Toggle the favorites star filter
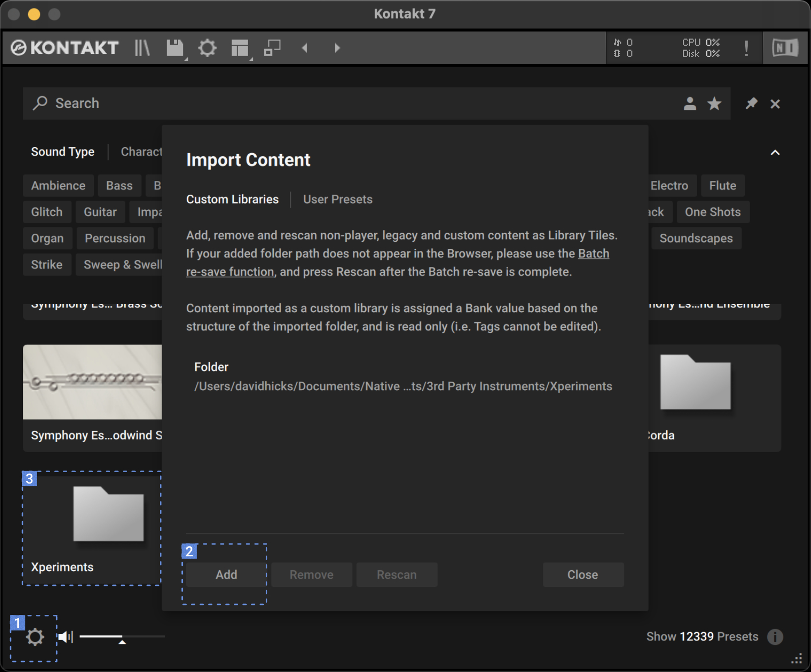Screen dimensions: 811x672 714,103
